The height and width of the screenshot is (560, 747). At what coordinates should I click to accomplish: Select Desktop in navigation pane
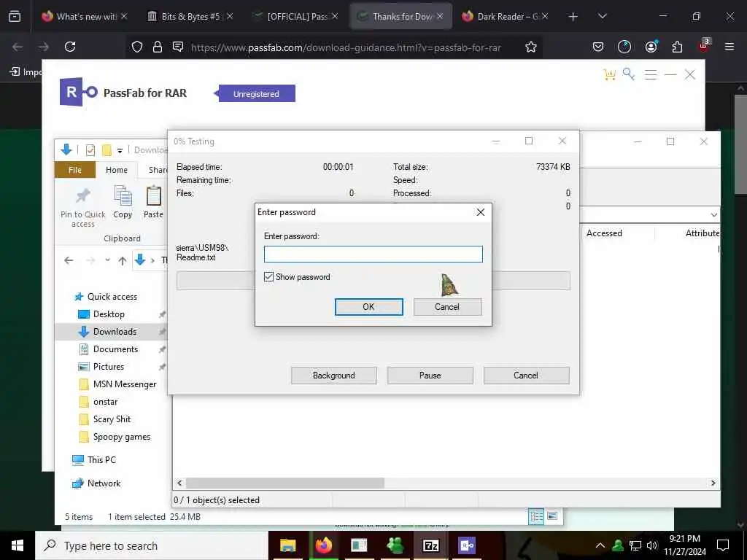(101, 314)
